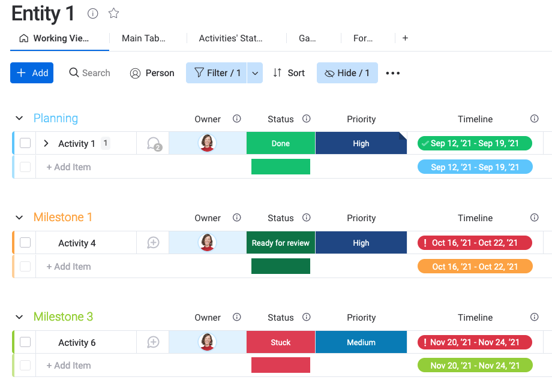552x392 pixels.
Task: Show Timeline column info in Milestone 3 group
Action: point(535,317)
